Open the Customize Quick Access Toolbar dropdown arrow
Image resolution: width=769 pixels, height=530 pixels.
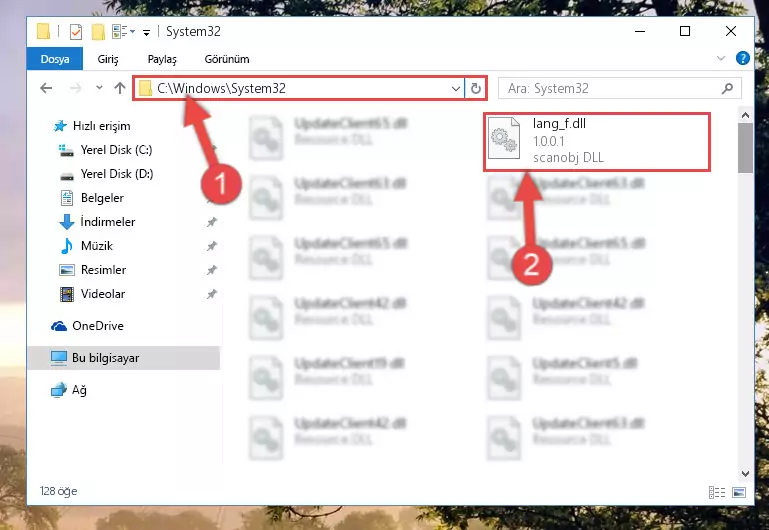click(x=146, y=33)
